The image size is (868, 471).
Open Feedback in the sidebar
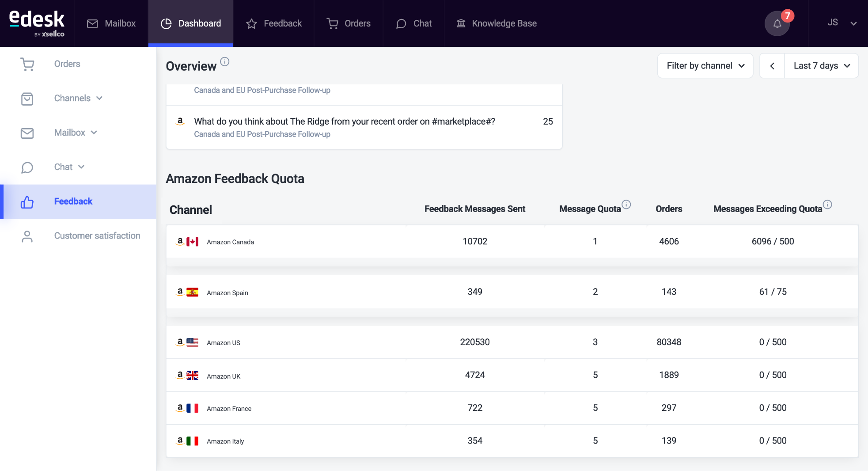[78, 201]
